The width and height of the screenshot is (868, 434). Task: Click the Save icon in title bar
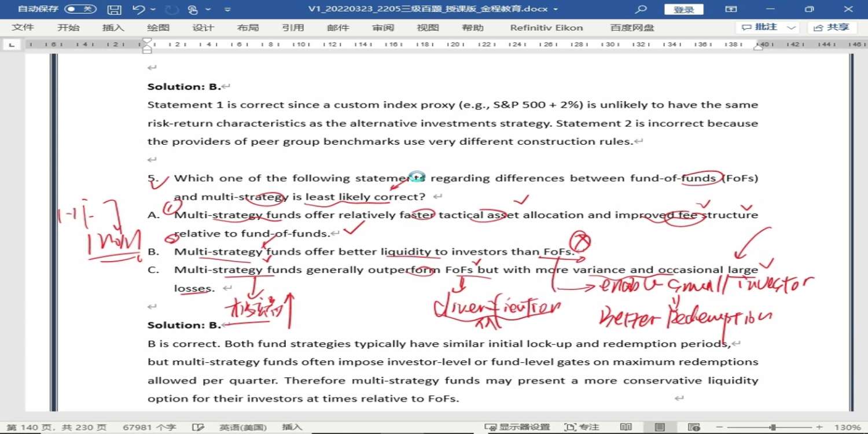[115, 9]
